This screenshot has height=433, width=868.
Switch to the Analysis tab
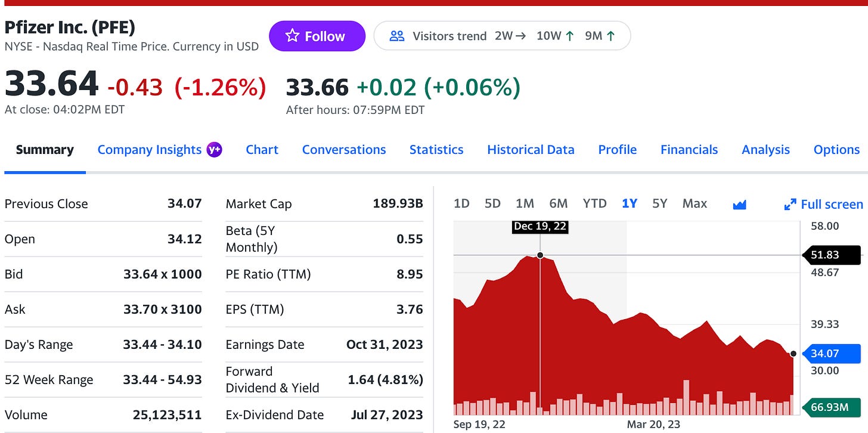coord(765,150)
